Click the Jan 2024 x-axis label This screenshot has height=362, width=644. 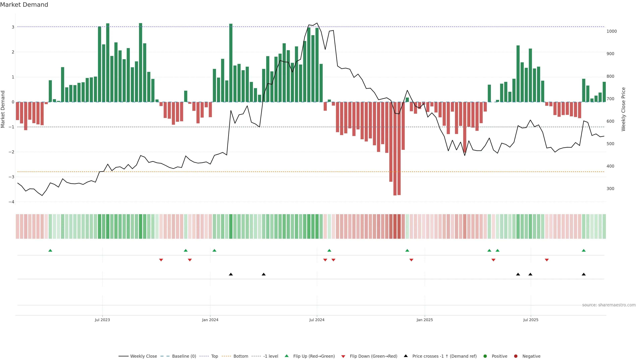click(x=210, y=320)
